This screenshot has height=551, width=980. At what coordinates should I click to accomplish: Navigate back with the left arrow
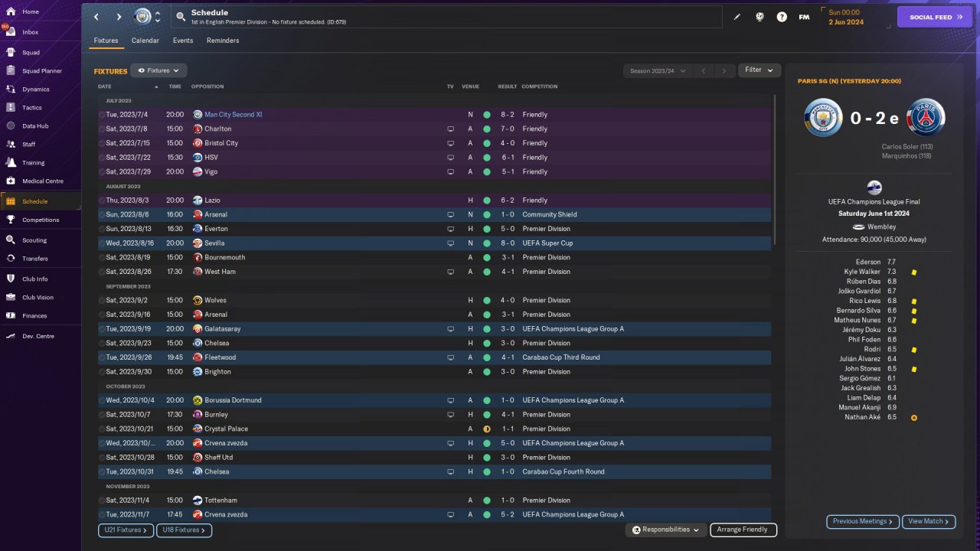[96, 17]
